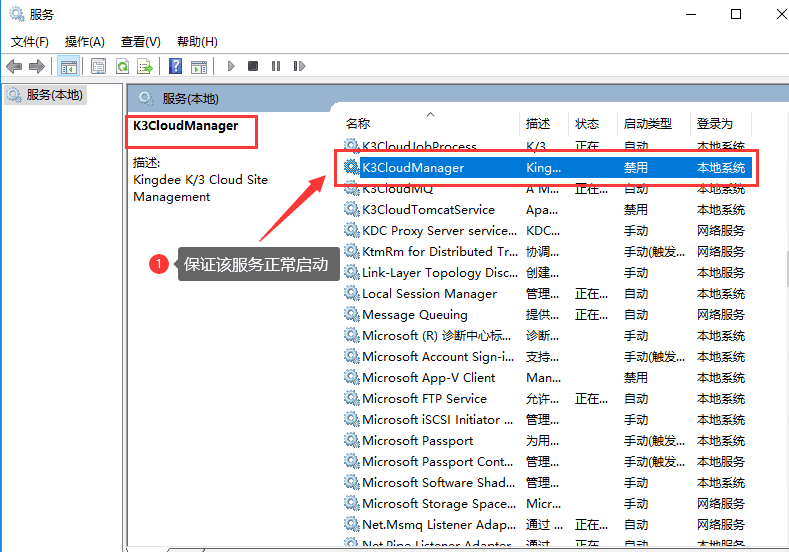Sort by the 启动类型 column header
Screen dimensions: 789x552
click(x=647, y=124)
